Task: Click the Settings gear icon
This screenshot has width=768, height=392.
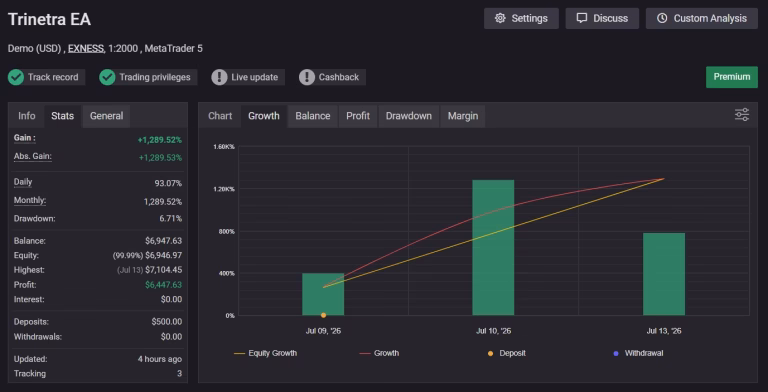Action: click(500, 19)
